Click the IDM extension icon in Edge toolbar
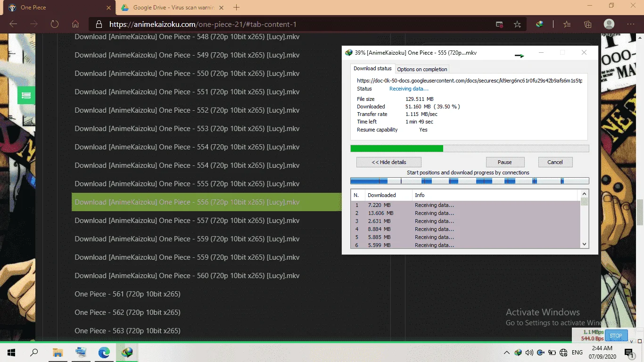This screenshot has width=644, height=362. click(x=539, y=25)
